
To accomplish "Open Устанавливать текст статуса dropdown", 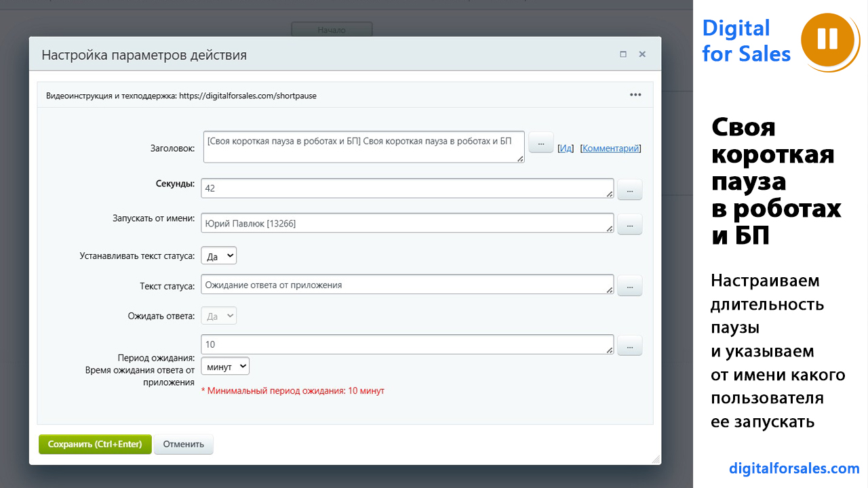I will [x=219, y=256].
